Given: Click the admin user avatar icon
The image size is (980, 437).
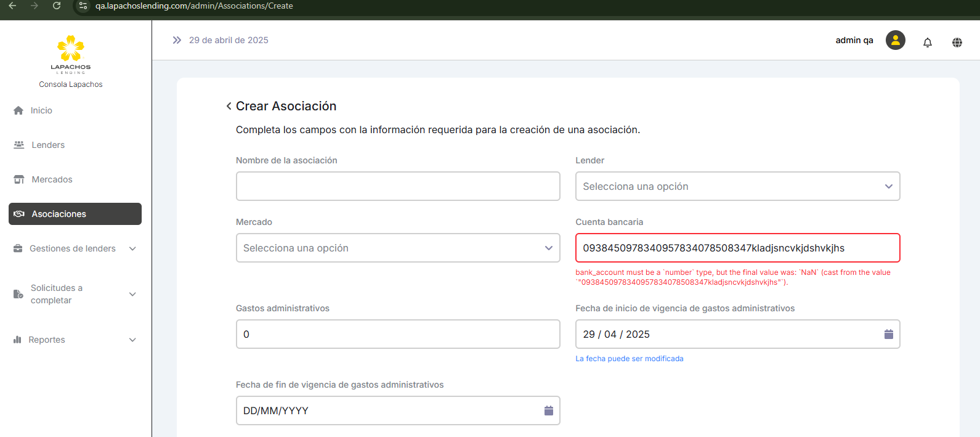Looking at the screenshot, I should point(895,40).
